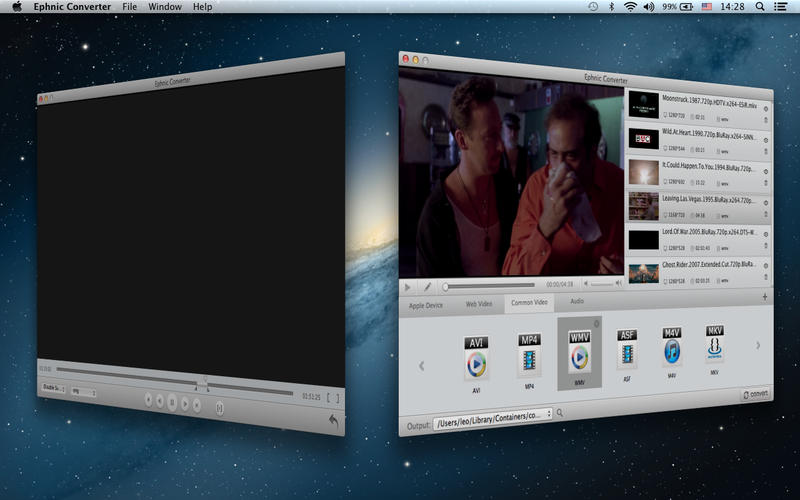
Task: Open the File menu
Action: point(130,7)
